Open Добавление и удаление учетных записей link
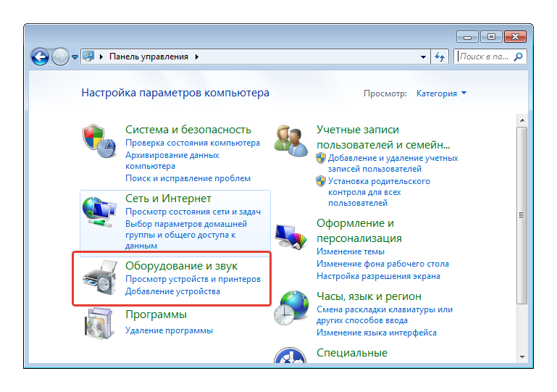Screen dimensions: 557x392 pyautogui.click(x=393, y=163)
